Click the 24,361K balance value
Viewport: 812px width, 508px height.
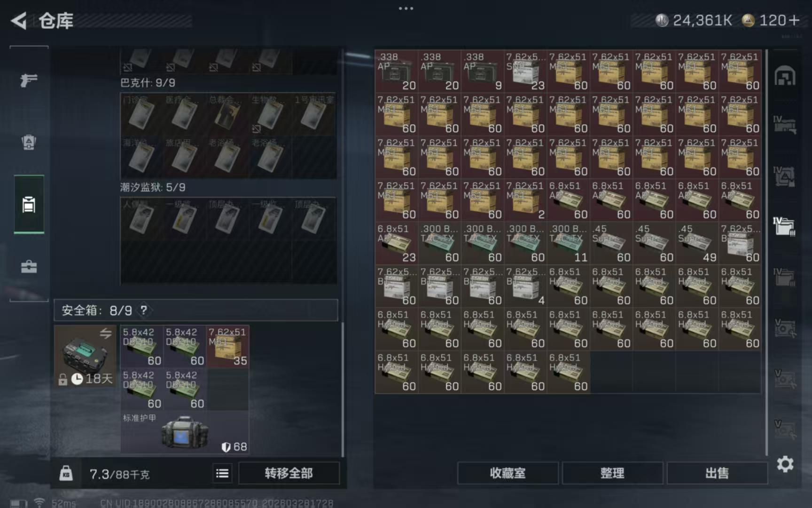pos(702,20)
